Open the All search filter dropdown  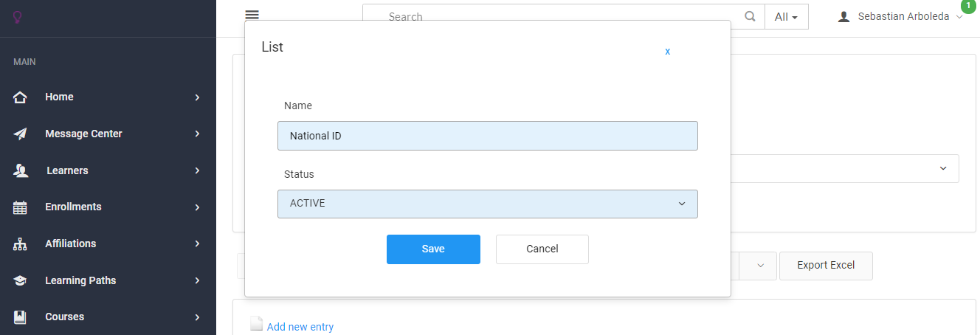pyautogui.click(x=786, y=17)
